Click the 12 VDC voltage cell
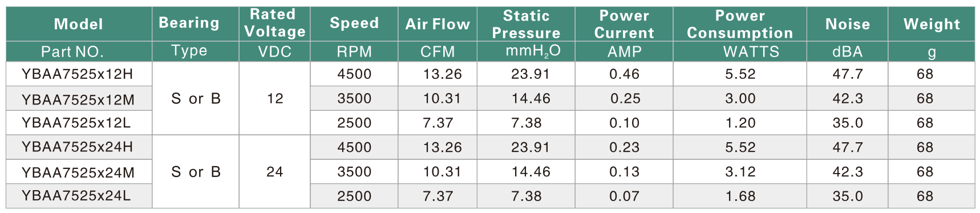 click(x=275, y=98)
